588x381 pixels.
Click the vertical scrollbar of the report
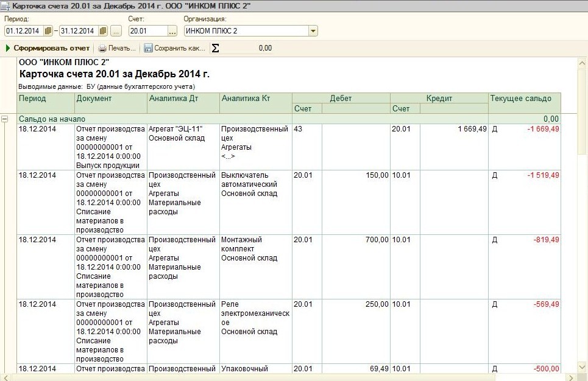[582, 213]
